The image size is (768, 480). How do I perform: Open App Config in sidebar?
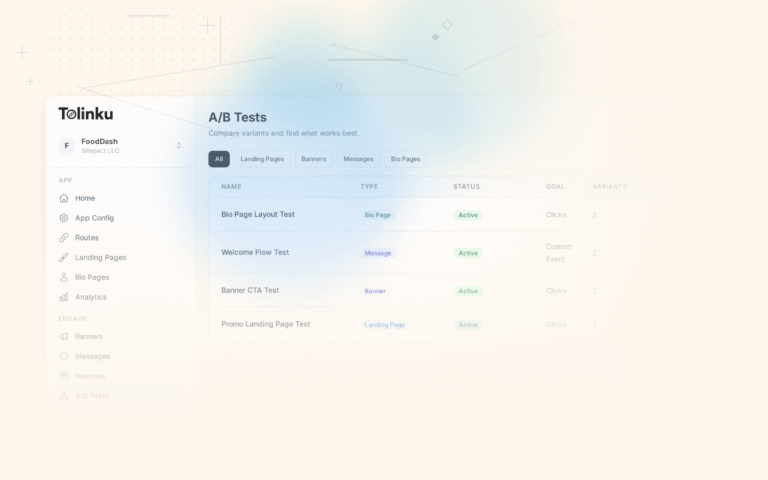(x=95, y=218)
